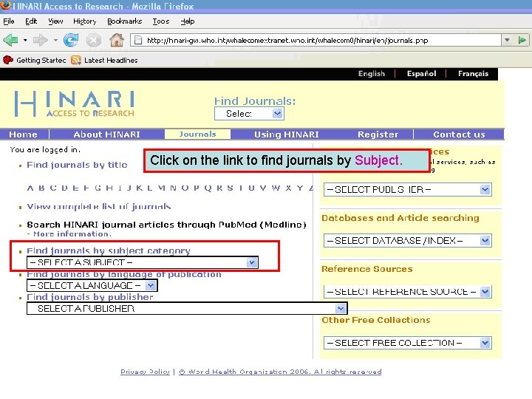Open the Using HINARI tab
Image resolution: width=532 pixels, height=399 pixels.
(287, 134)
